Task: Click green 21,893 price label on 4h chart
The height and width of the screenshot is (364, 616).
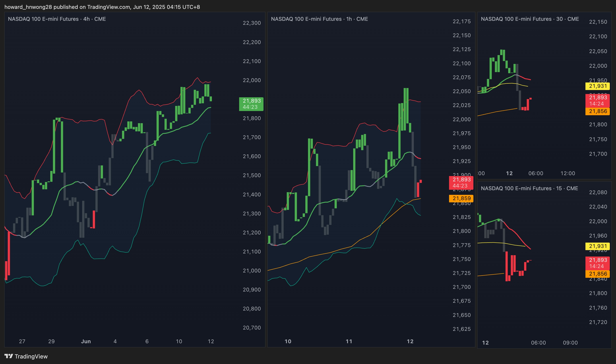Action: [x=251, y=104]
